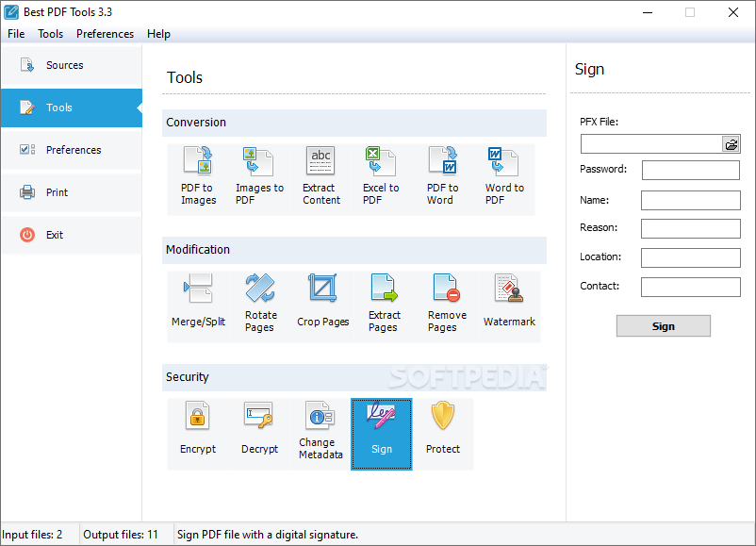Select the Tools sidebar section
This screenshot has width=756, height=546.
pos(72,108)
